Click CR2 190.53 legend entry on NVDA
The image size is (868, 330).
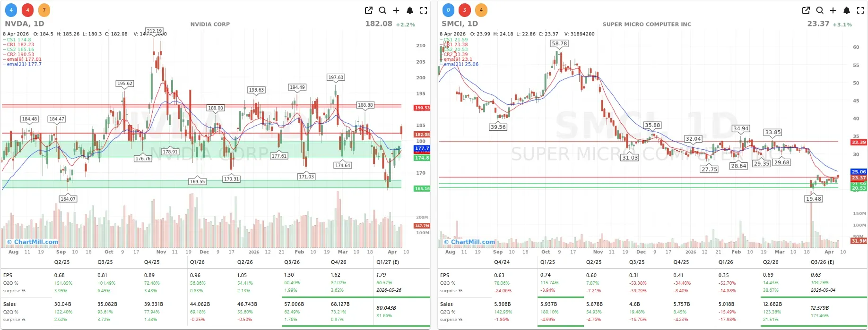point(19,54)
